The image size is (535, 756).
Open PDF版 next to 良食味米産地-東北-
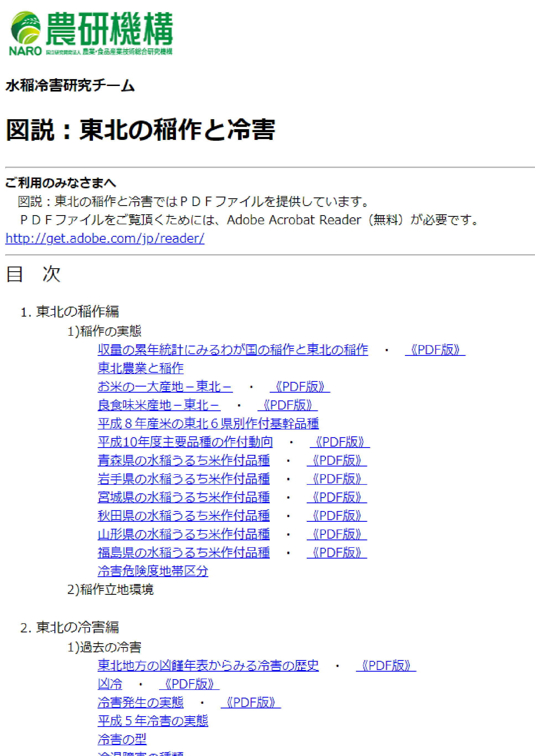287,405
